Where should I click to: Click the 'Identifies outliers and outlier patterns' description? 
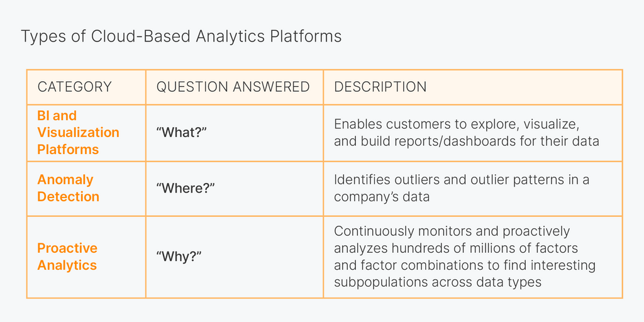coord(461,188)
